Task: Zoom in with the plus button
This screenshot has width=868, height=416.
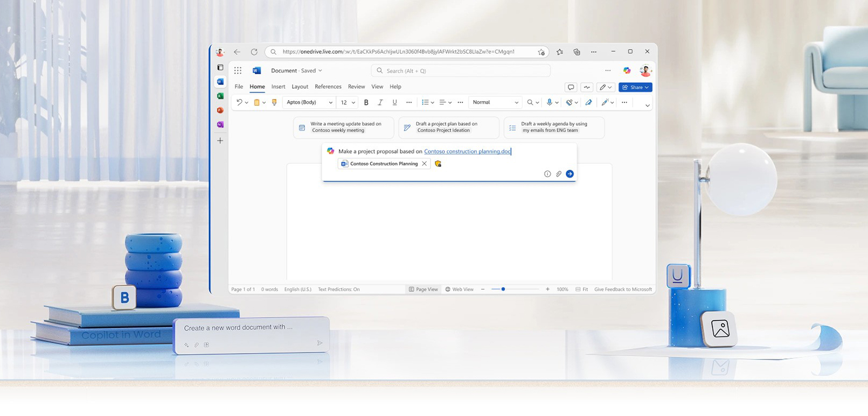Action: pyautogui.click(x=547, y=290)
